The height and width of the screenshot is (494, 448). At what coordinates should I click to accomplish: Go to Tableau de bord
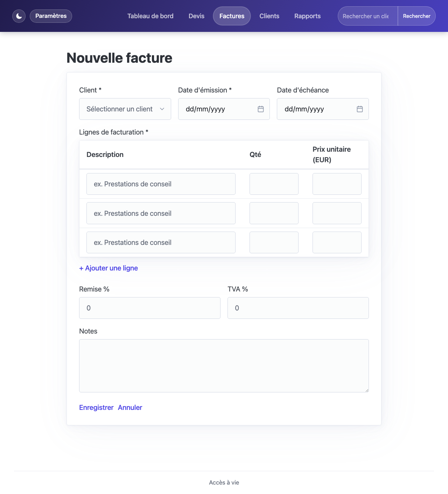click(150, 16)
